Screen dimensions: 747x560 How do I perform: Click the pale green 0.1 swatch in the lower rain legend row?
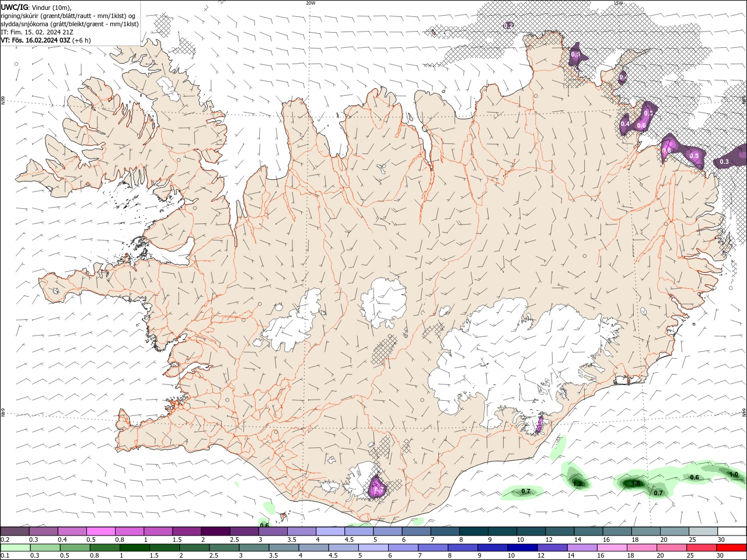click(x=16, y=548)
